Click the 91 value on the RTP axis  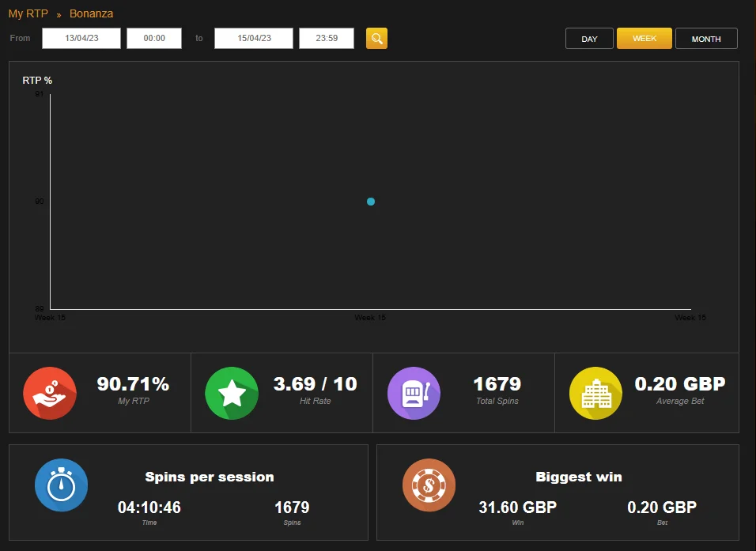[x=40, y=93]
